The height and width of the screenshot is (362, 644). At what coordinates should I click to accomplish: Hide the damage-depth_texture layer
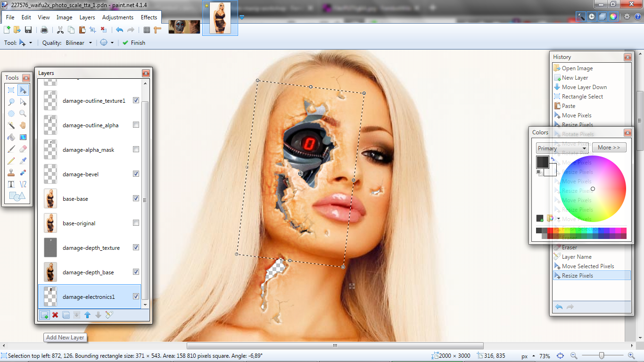pos(136,247)
